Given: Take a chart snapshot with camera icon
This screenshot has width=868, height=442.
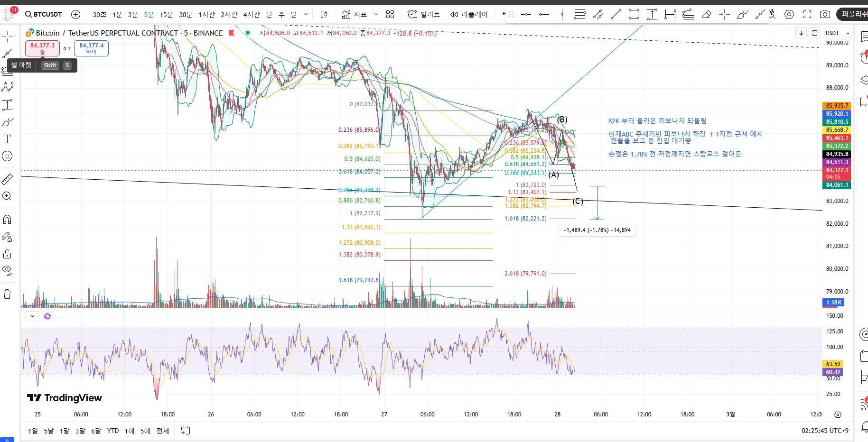Looking at the screenshot, I should 825,14.
